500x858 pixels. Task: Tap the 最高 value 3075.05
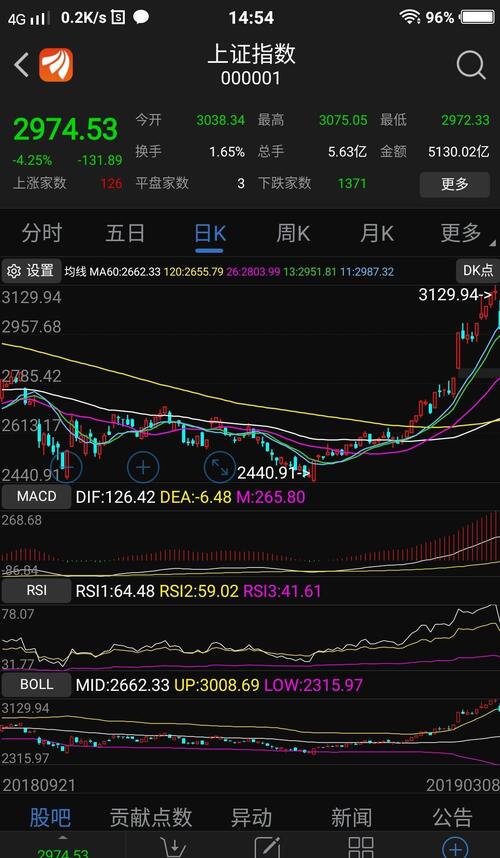[343, 120]
